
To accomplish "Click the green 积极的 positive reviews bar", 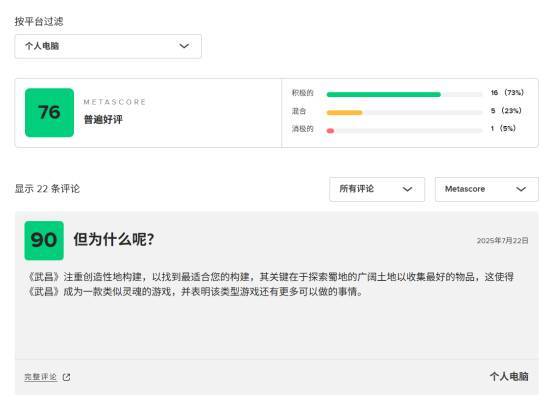I will [x=383, y=94].
